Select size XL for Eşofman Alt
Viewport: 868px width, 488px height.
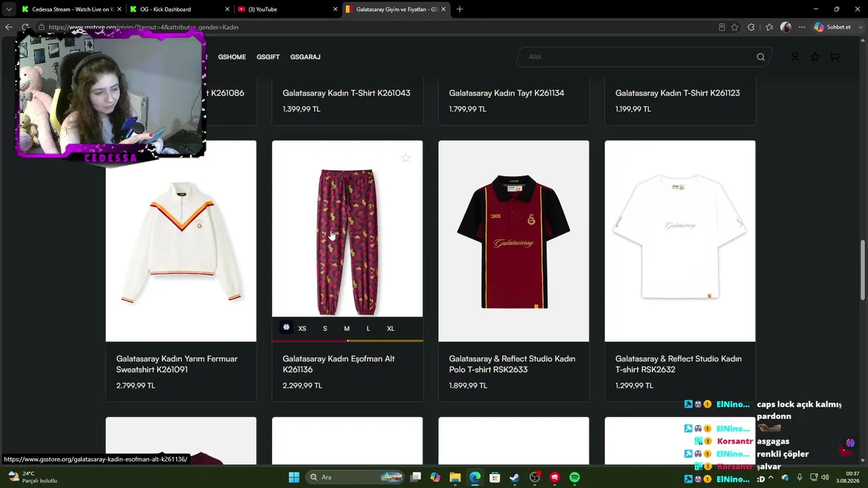[x=391, y=329]
